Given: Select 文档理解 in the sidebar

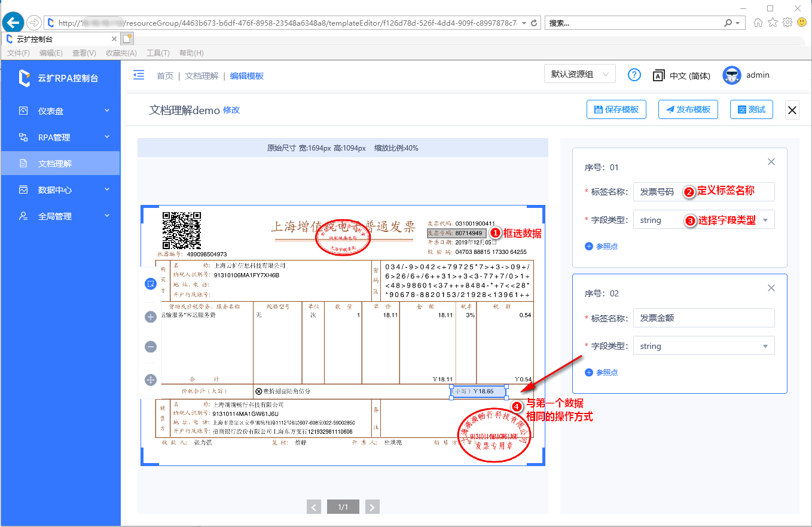Looking at the screenshot, I should click(x=60, y=163).
